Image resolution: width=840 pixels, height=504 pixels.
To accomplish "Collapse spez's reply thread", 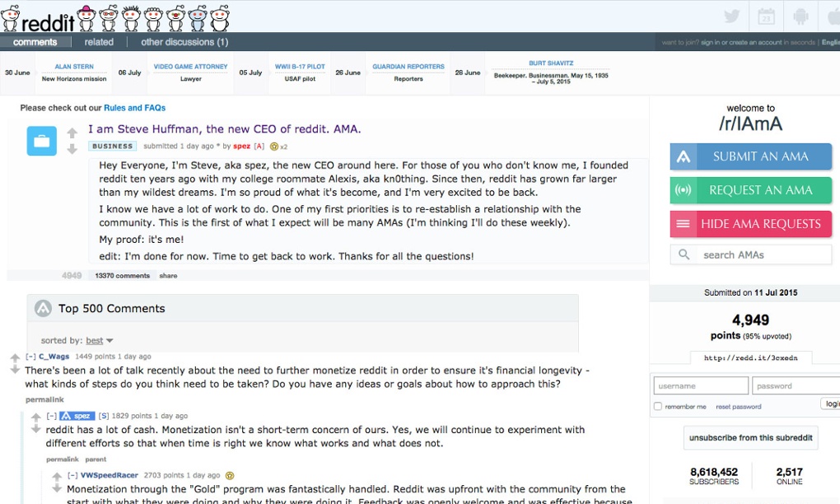I will 51,416.
